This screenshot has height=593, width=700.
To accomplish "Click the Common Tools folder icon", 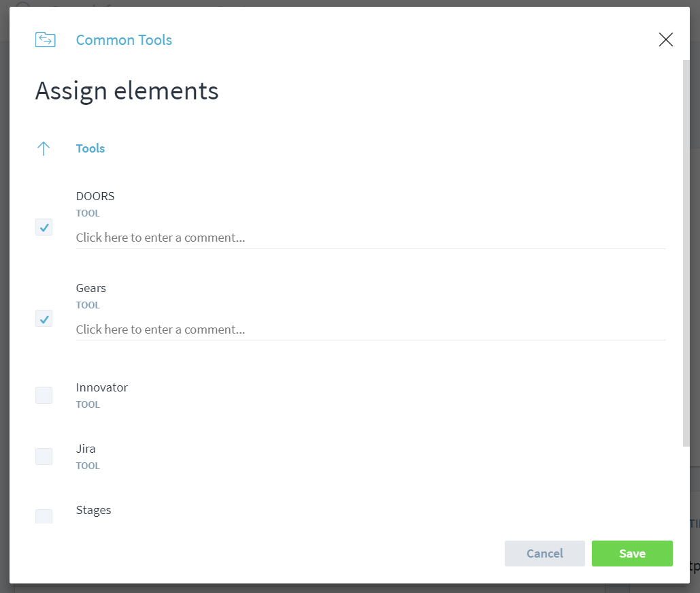I will 45,39.
